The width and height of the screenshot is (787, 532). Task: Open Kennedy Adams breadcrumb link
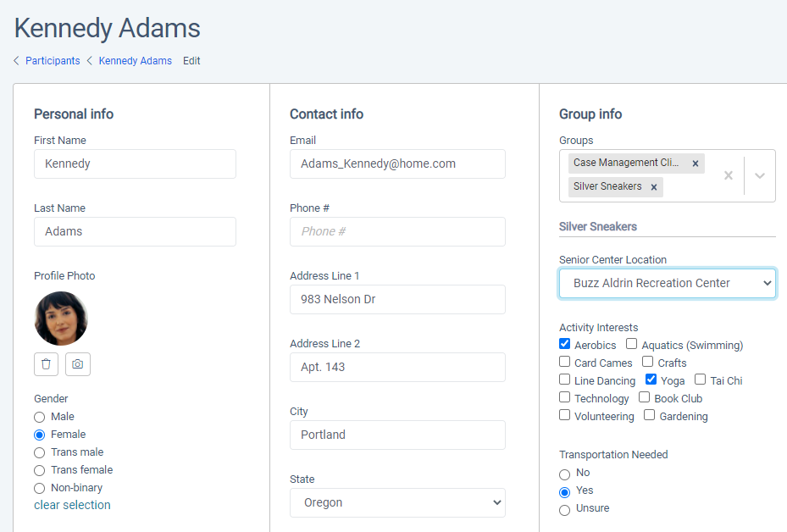coord(135,61)
